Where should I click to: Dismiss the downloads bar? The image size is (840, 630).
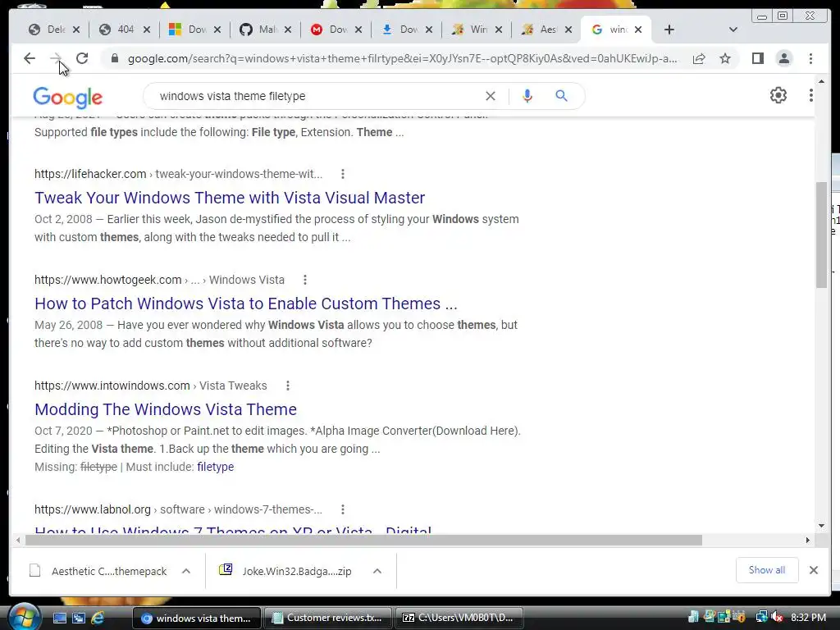813,570
